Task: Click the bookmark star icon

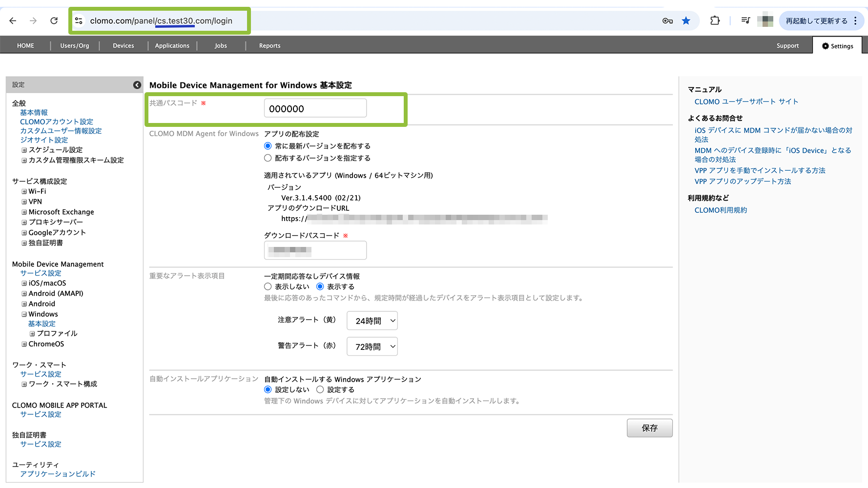Action: point(686,20)
